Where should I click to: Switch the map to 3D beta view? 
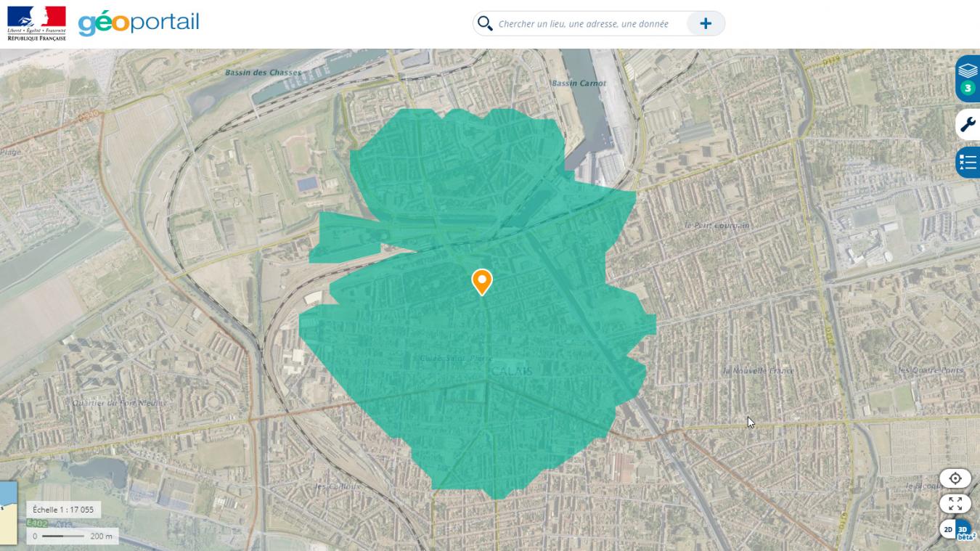tap(964, 530)
